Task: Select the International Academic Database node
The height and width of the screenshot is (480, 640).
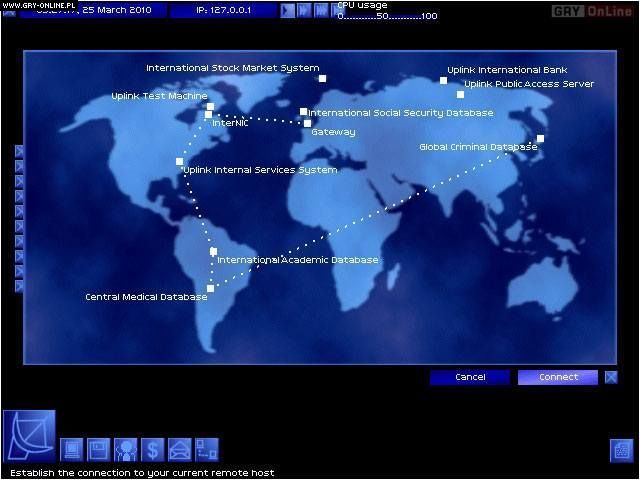Action: pyautogui.click(x=213, y=251)
